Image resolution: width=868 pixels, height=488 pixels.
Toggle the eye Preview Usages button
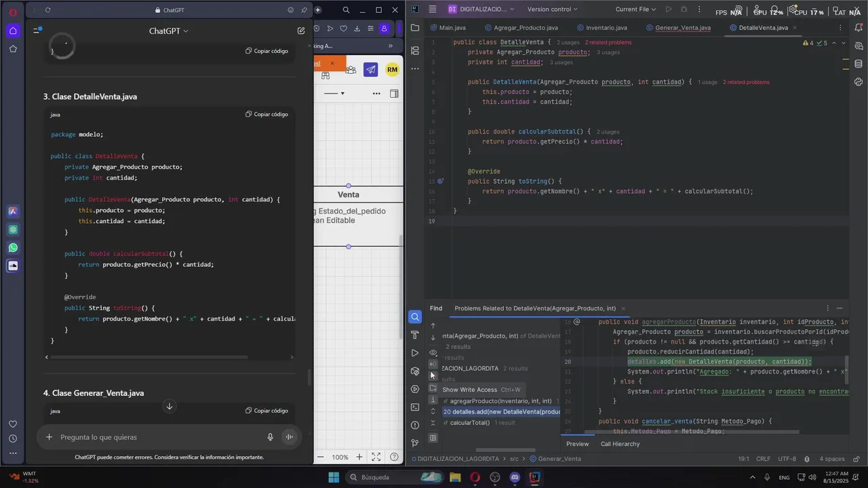[x=433, y=352]
